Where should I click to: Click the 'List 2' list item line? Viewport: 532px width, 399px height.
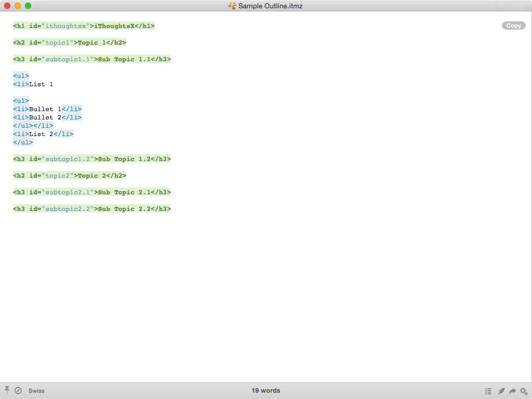pyautogui.click(x=43, y=134)
